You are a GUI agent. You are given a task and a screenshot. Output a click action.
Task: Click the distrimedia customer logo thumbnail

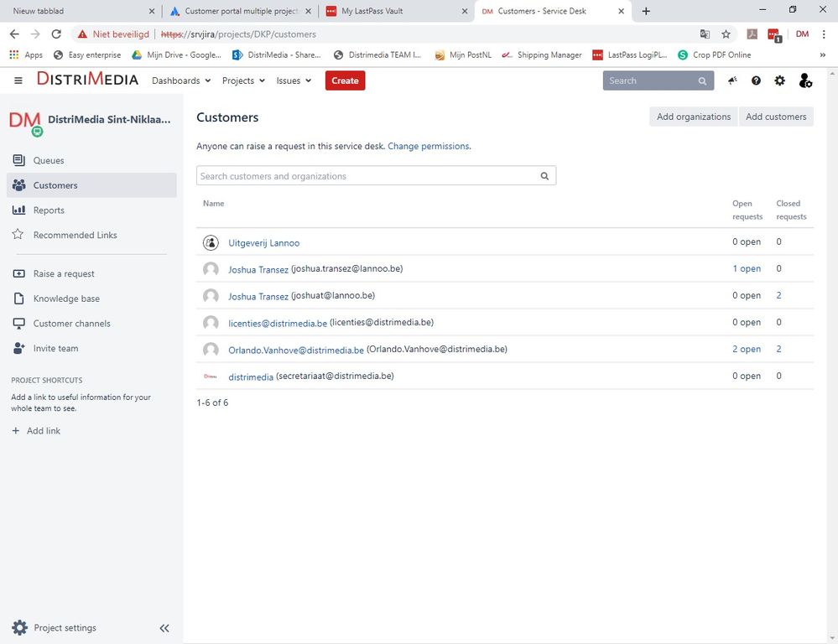point(211,377)
